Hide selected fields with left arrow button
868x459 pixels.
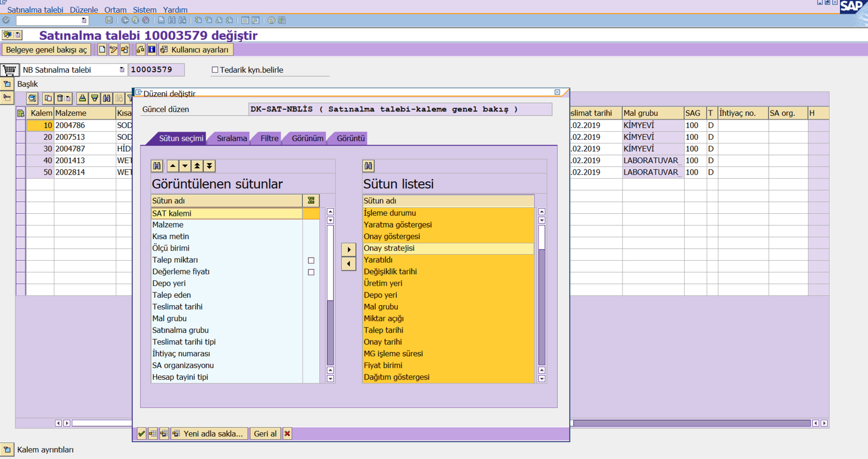coord(349,264)
